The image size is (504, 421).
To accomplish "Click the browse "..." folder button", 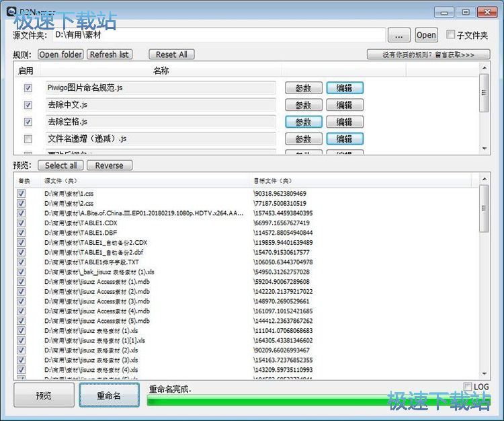I will (398, 35).
